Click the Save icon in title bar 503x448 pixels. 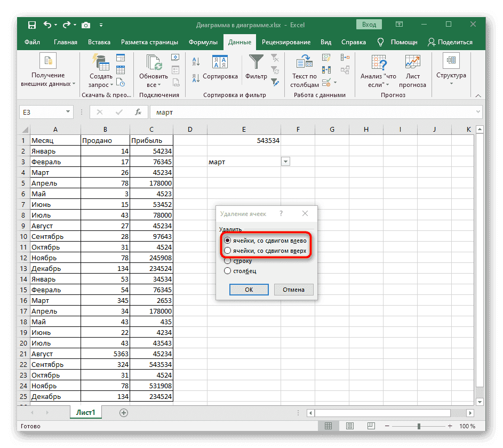pyautogui.click(x=32, y=25)
